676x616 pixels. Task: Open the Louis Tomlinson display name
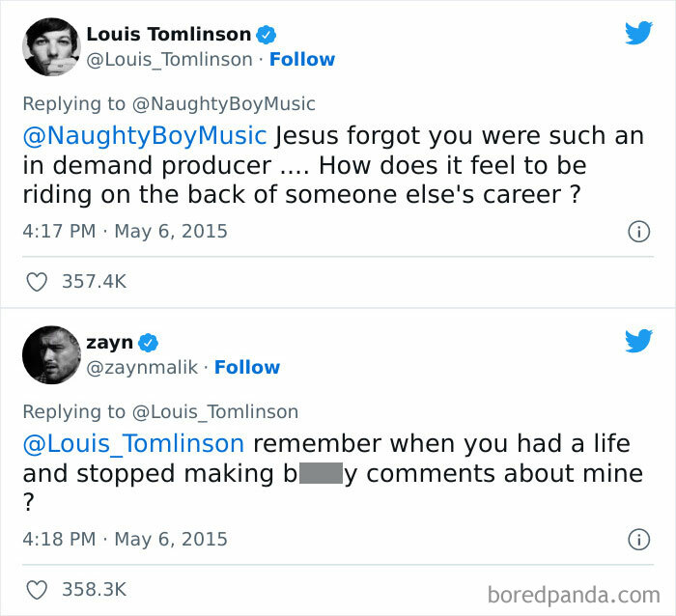click(168, 34)
